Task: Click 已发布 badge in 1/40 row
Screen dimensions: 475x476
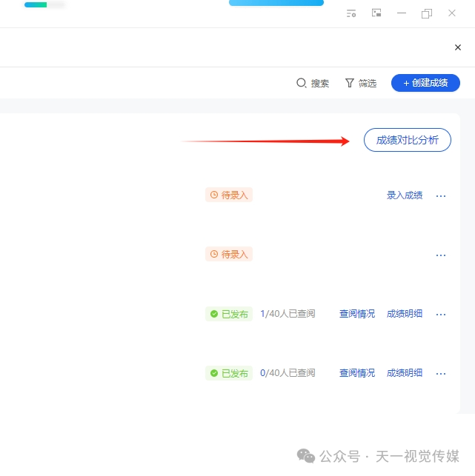Action: point(229,314)
